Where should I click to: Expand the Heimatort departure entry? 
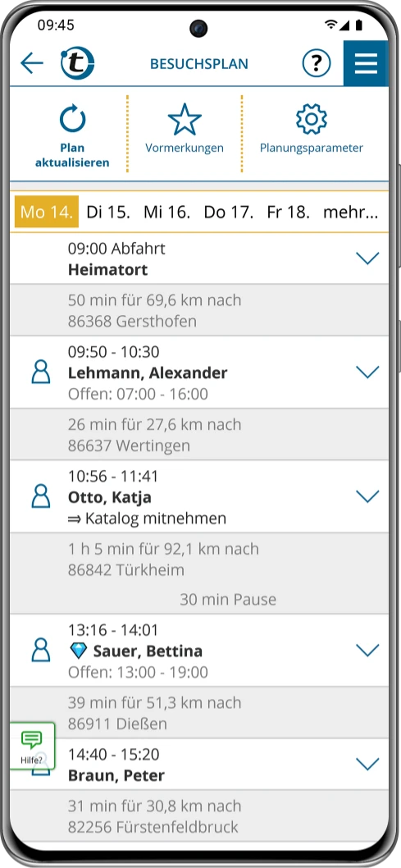(367, 258)
